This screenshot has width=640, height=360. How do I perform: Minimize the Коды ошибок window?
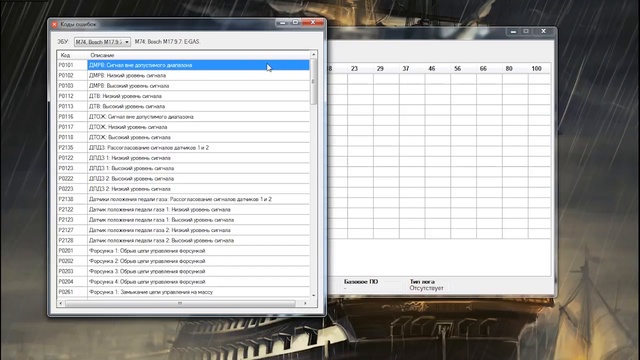click(x=282, y=23)
